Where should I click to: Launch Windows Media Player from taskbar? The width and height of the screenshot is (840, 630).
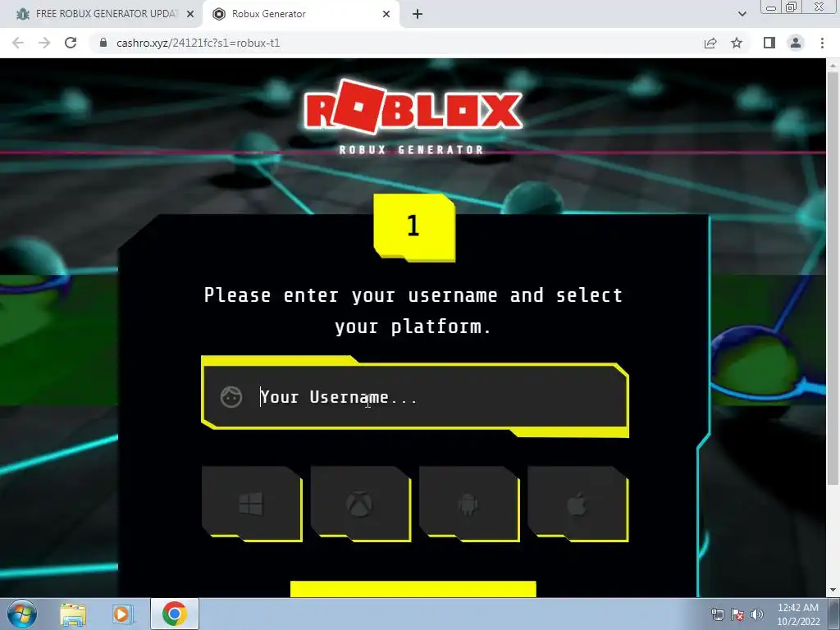point(122,614)
